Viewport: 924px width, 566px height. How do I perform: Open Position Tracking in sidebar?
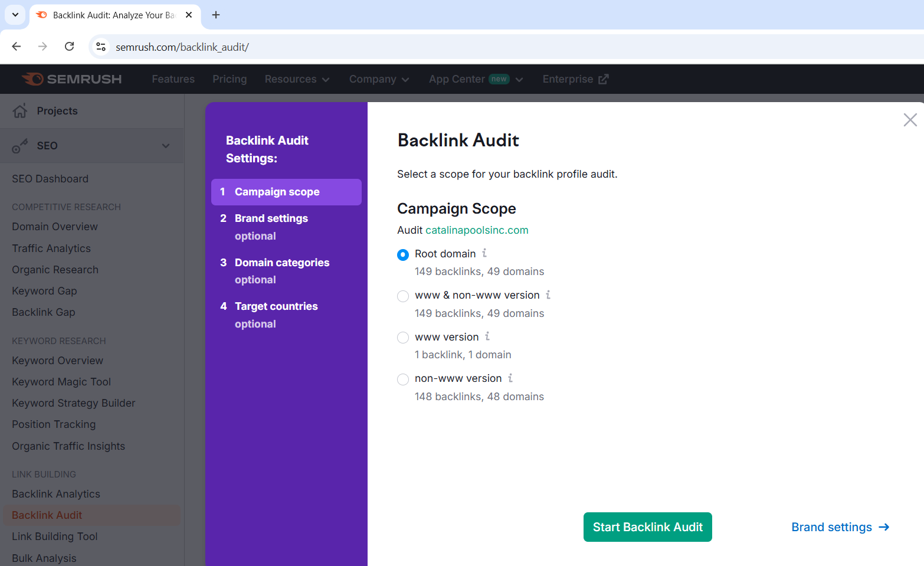(54, 424)
